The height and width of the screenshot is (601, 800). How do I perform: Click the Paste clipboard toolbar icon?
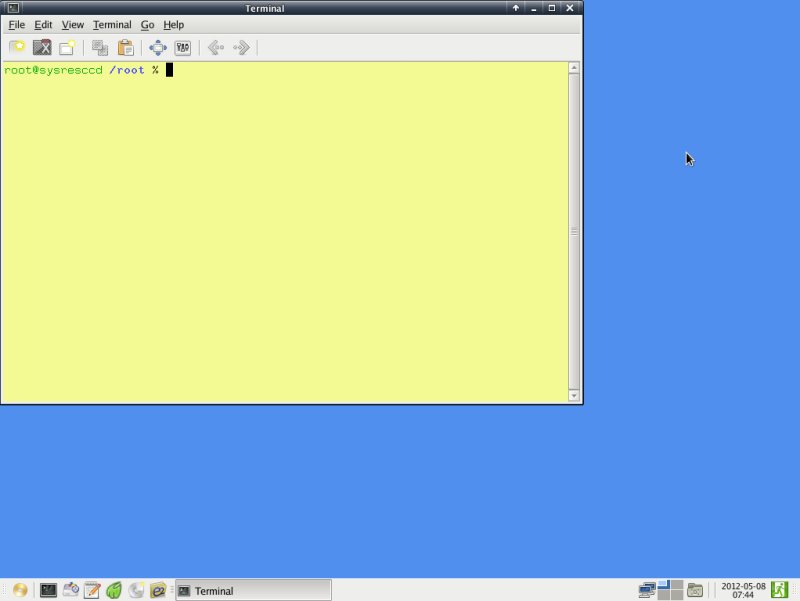[x=126, y=47]
